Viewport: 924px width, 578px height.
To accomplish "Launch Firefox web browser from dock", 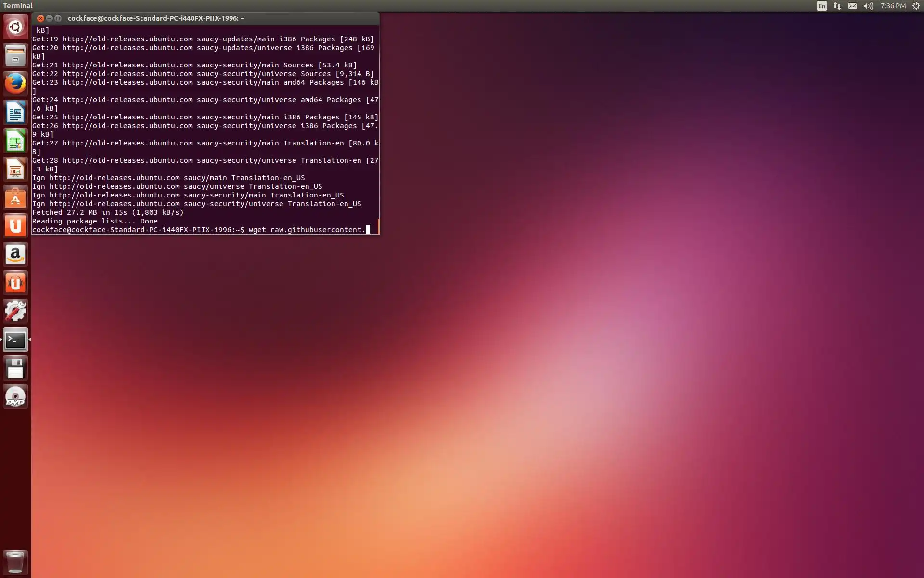I will point(15,84).
